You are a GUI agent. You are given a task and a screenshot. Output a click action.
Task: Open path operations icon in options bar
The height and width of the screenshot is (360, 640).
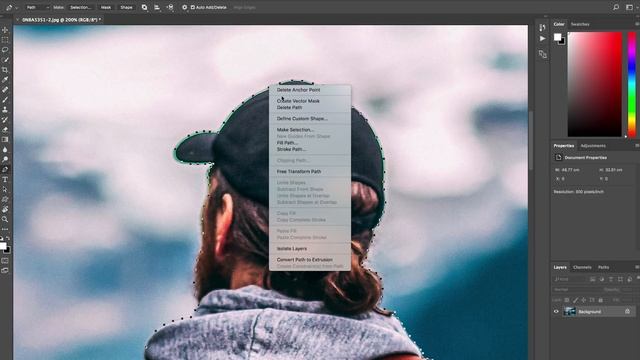click(144, 7)
